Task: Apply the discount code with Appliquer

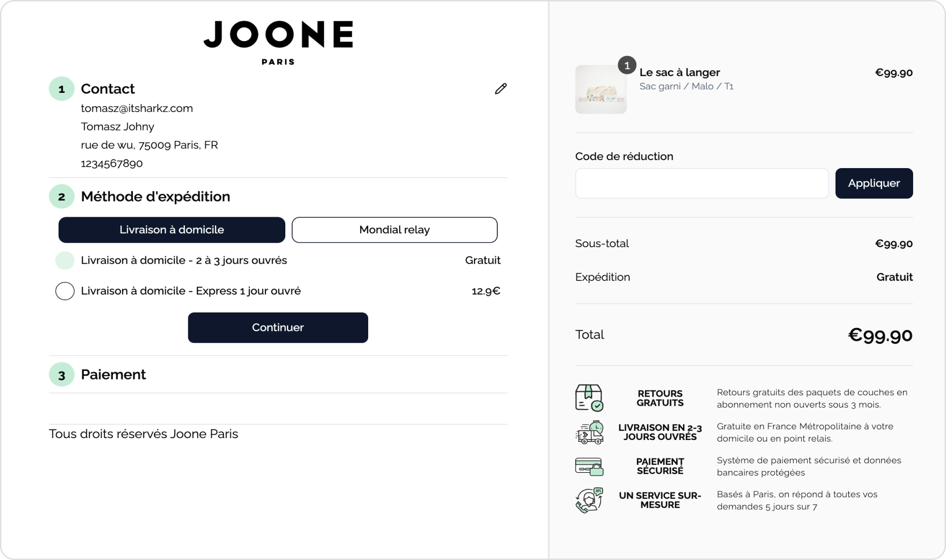Action: (x=874, y=183)
